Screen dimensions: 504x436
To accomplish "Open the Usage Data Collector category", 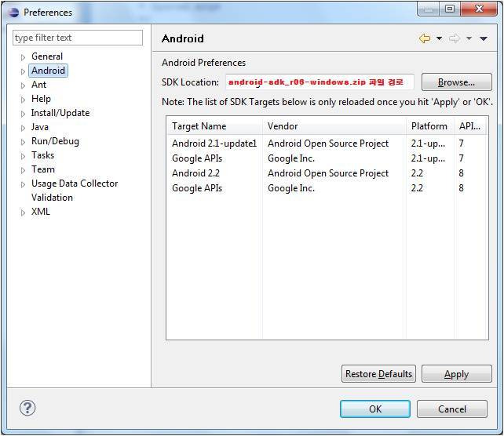I will click(74, 183).
